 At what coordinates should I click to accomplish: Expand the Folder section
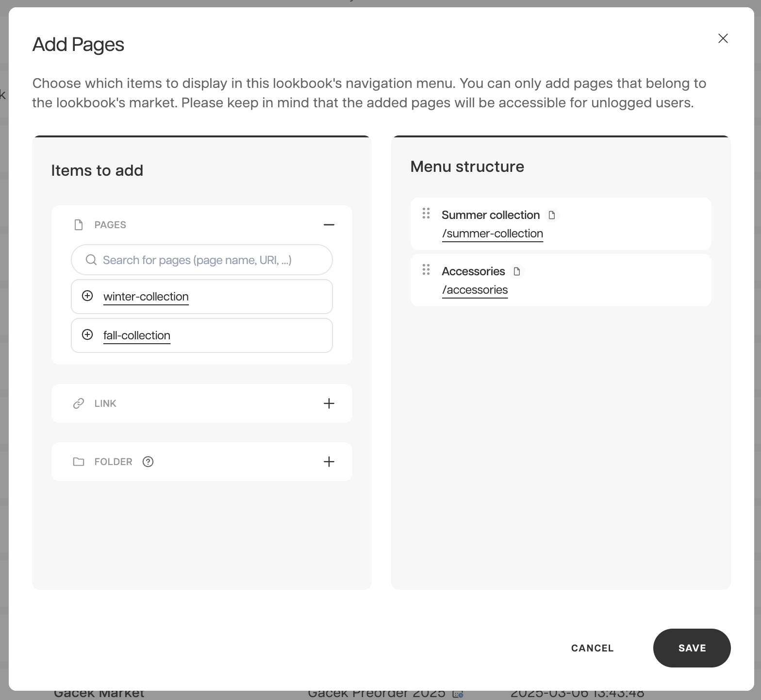[x=329, y=462]
